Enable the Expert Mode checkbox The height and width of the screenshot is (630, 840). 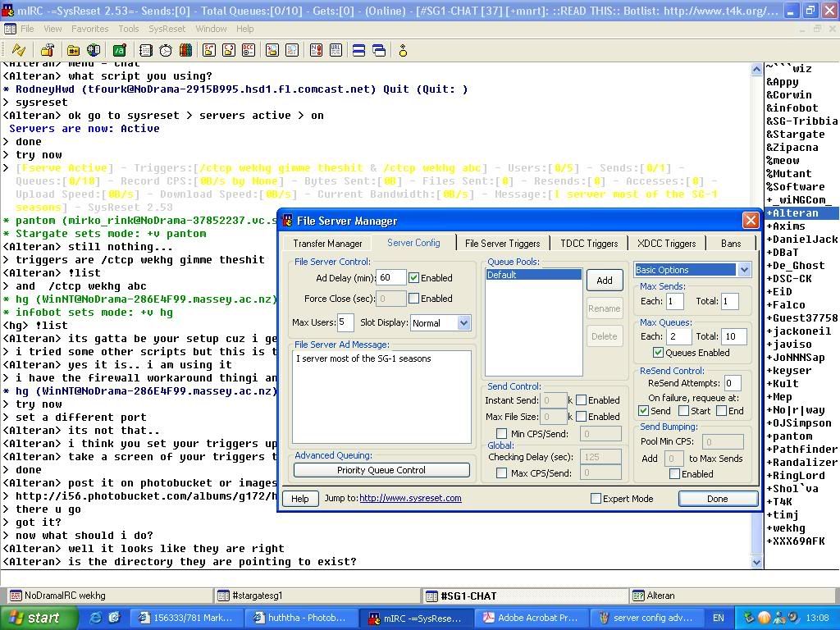[x=596, y=498]
